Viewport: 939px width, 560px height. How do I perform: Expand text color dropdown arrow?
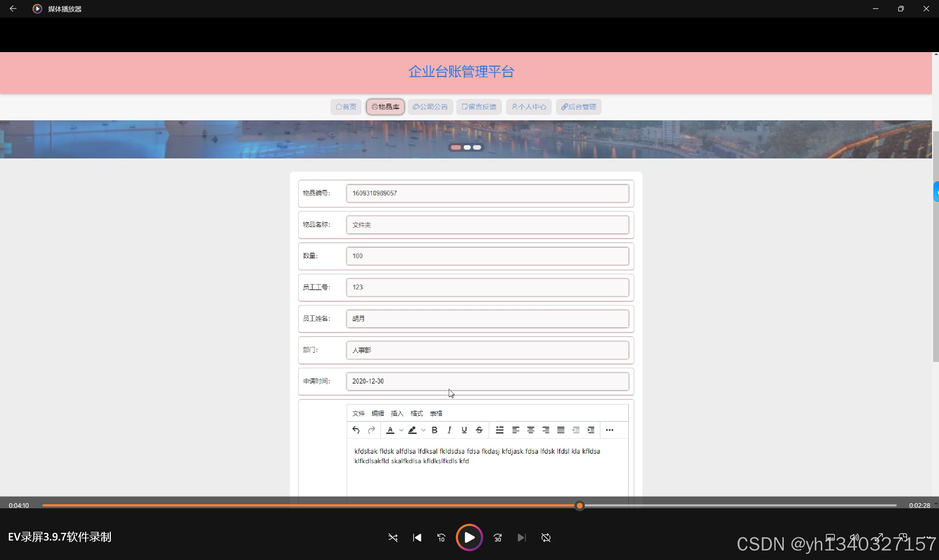401,430
